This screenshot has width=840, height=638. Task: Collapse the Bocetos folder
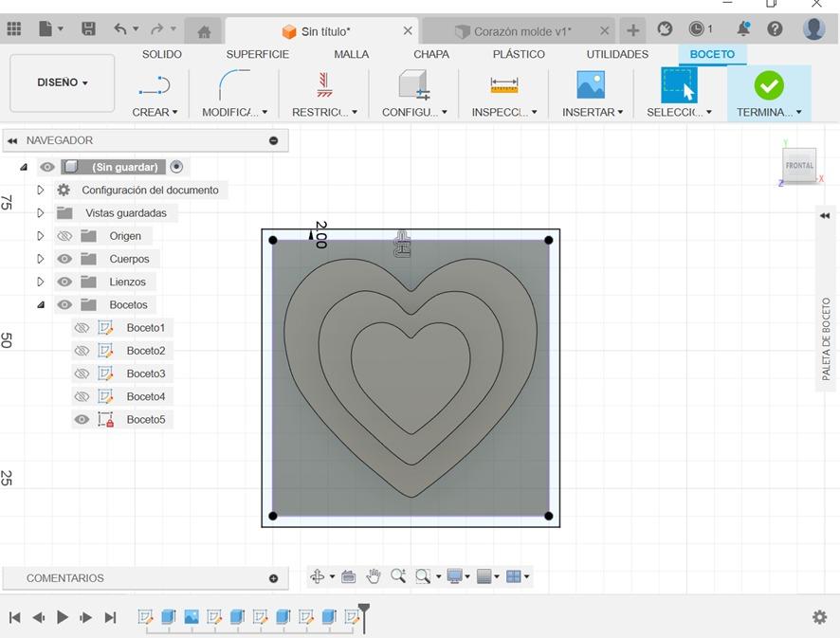pos(41,305)
